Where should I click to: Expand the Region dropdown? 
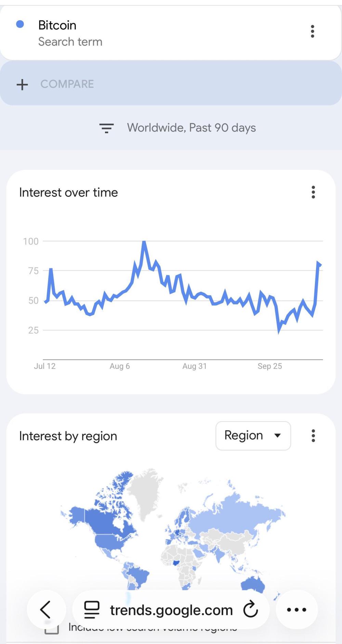click(x=253, y=436)
